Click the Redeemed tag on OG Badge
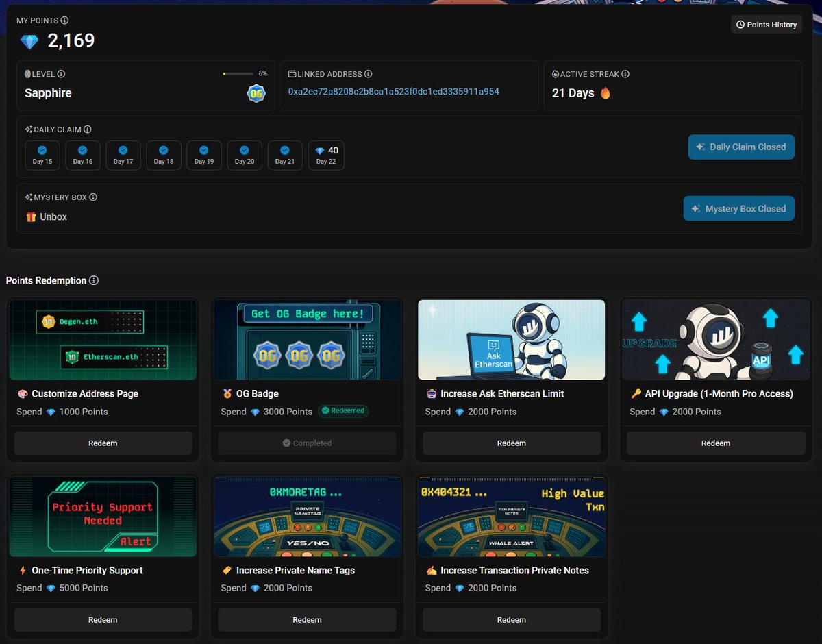The image size is (822, 644). pyautogui.click(x=343, y=411)
